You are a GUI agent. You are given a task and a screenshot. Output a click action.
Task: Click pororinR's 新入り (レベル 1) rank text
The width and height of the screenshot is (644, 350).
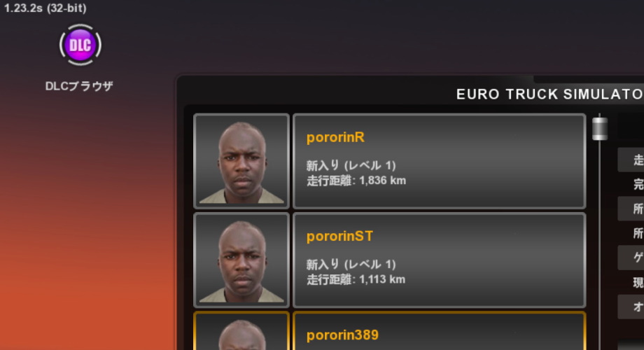pyautogui.click(x=351, y=166)
